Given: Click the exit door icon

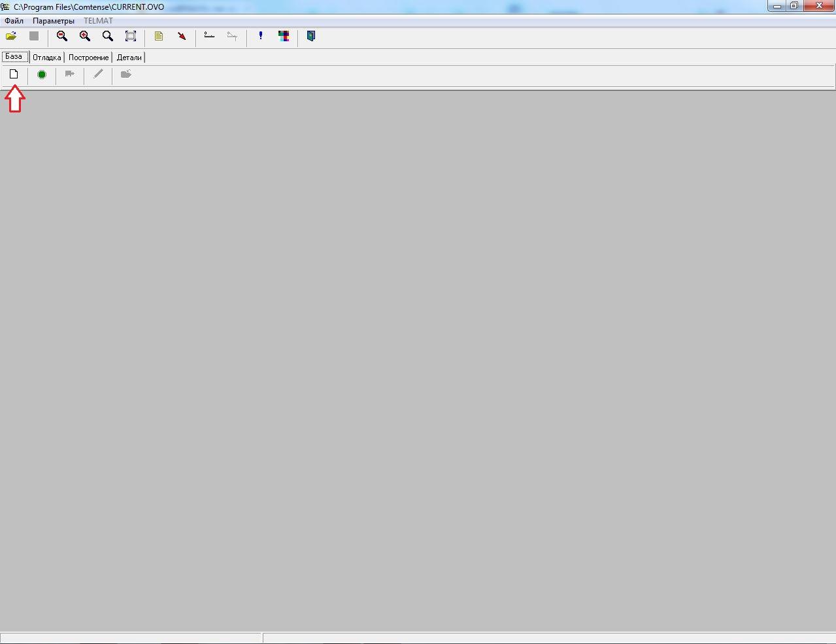Looking at the screenshot, I should tap(311, 37).
